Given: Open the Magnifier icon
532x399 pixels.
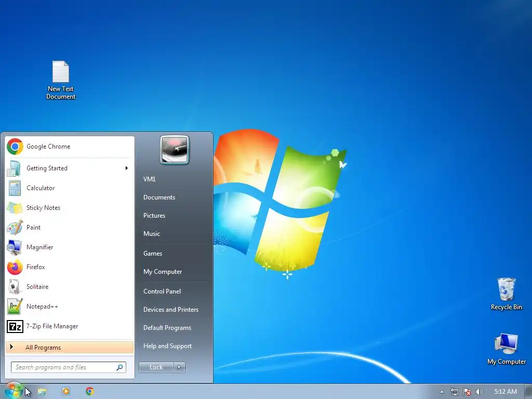Looking at the screenshot, I should point(15,247).
